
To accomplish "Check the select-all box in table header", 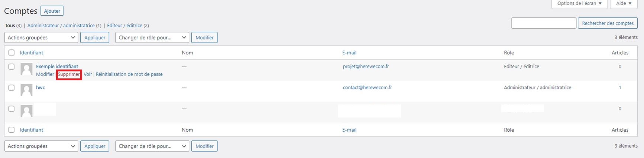I will [x=12, y=53].
